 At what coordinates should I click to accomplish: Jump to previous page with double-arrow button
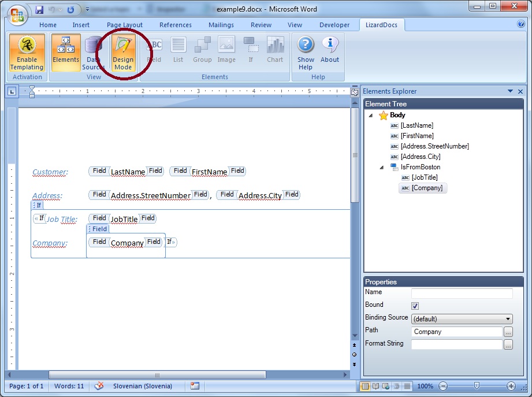354,345
